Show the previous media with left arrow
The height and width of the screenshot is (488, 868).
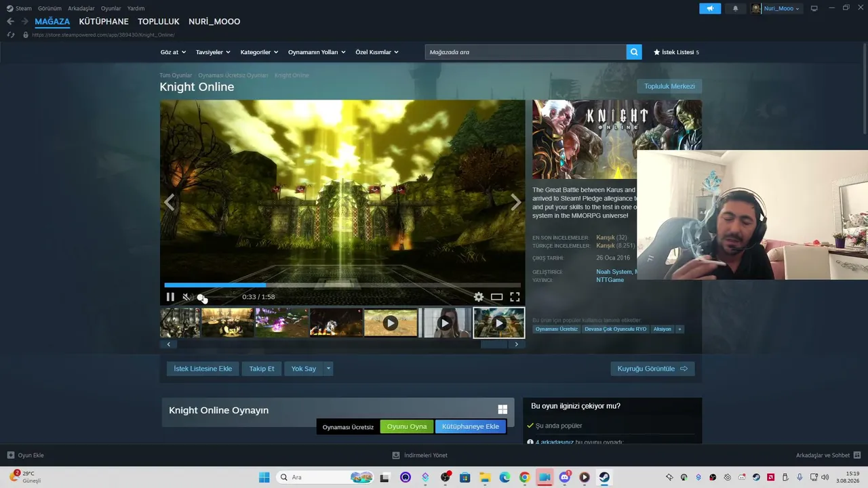tap(170, 202)
